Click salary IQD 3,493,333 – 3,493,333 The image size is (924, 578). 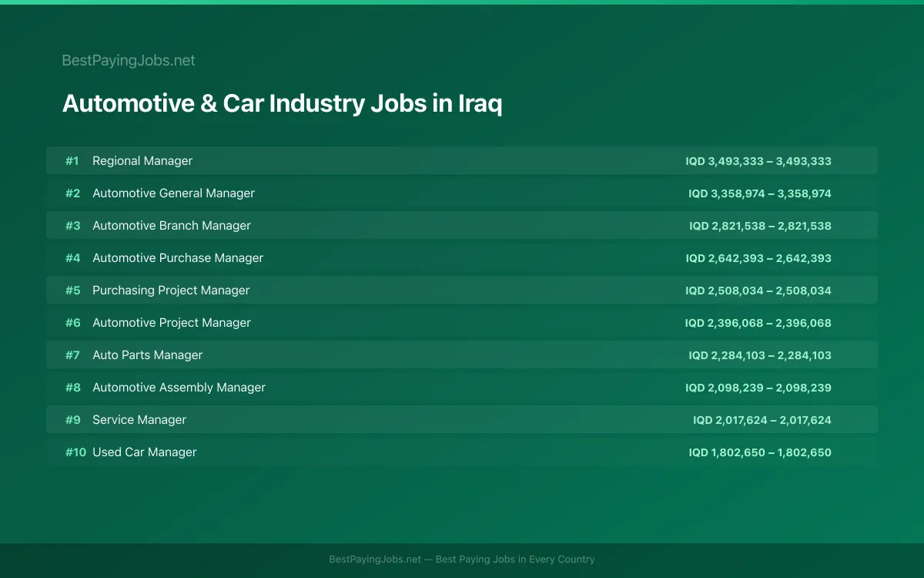758,161
